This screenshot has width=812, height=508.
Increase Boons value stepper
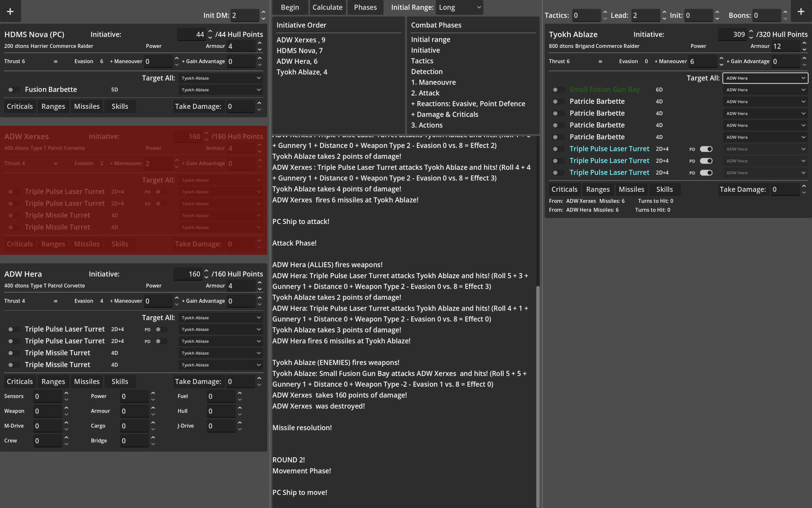pyautogui.click(x=785, y=12)
